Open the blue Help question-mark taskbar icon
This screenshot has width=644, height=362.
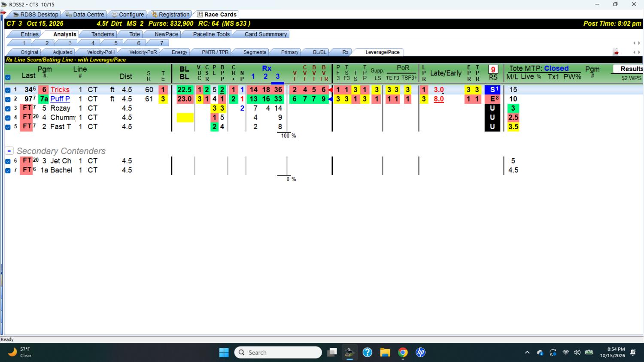click(x=368, y=353)
